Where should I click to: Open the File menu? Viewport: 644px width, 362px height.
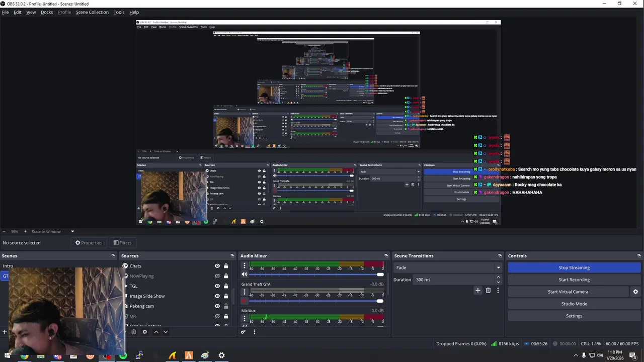pyautogui.click(x=5, y=12)
